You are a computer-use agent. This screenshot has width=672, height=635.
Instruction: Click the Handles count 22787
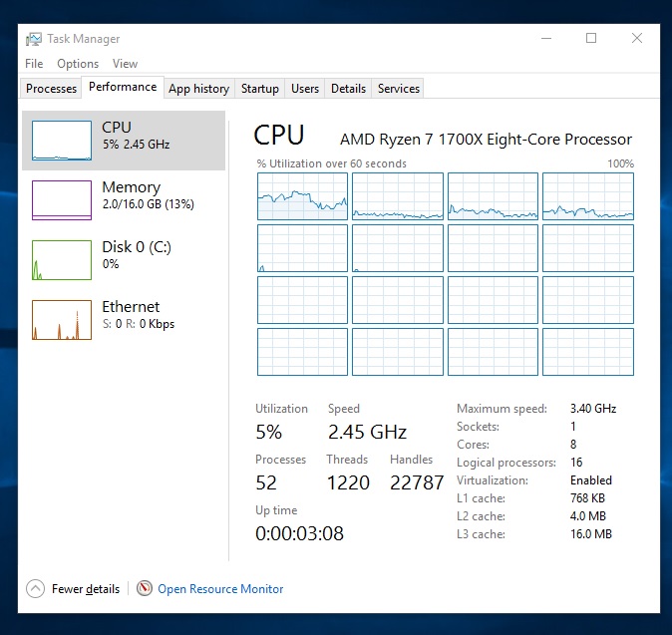point(417,482)
